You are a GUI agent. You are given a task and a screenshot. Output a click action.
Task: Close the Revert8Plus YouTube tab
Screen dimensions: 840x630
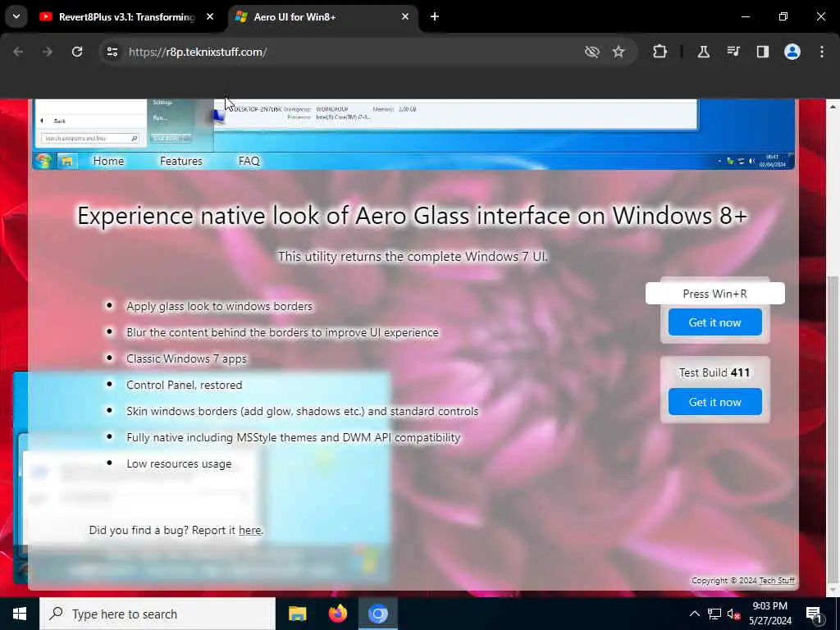(210, 17)
